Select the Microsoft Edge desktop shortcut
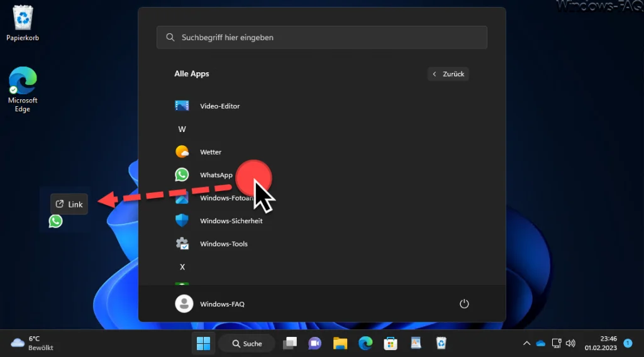644x357 pixels. 23,89
